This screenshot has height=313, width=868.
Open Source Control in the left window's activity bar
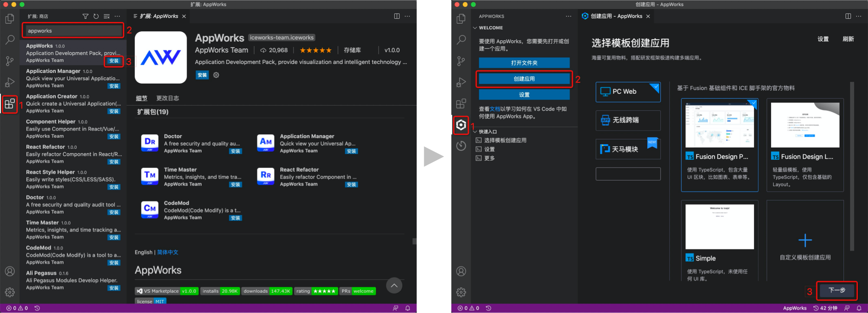tap(10, 61)
